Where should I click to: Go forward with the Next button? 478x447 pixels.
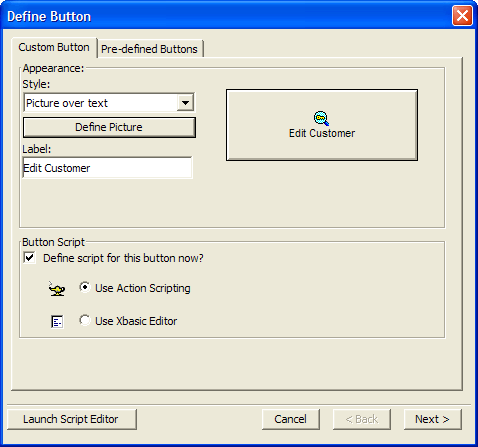[x=433, y=419]
